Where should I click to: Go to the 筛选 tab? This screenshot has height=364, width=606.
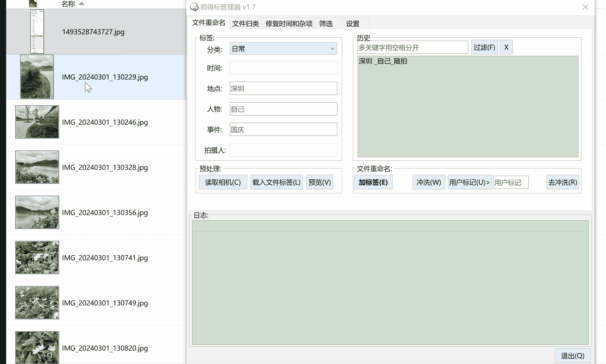point(326,24)
